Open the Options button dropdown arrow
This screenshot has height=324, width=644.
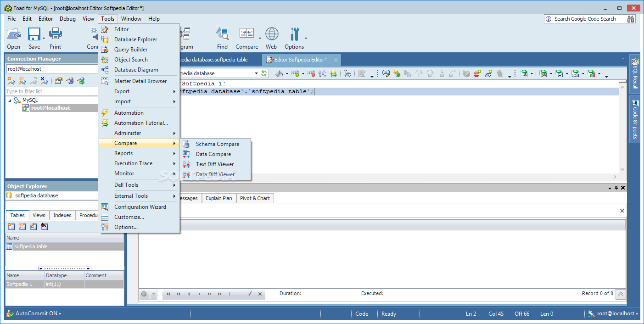point(306,39)
